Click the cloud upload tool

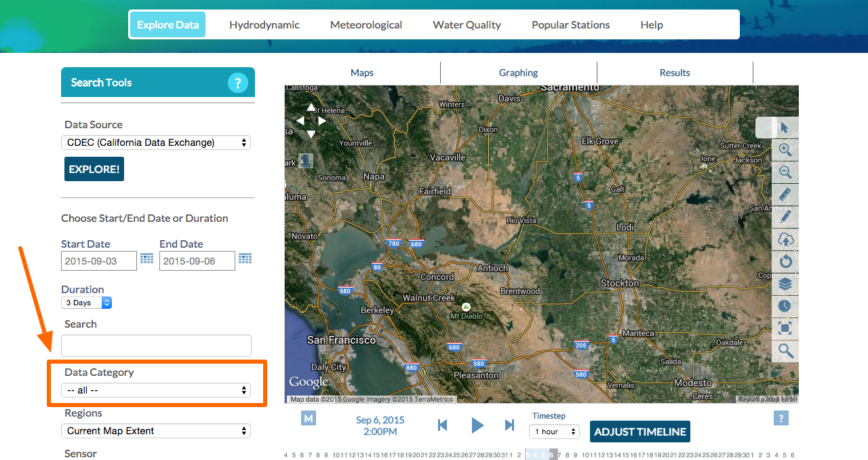[785, 239]
